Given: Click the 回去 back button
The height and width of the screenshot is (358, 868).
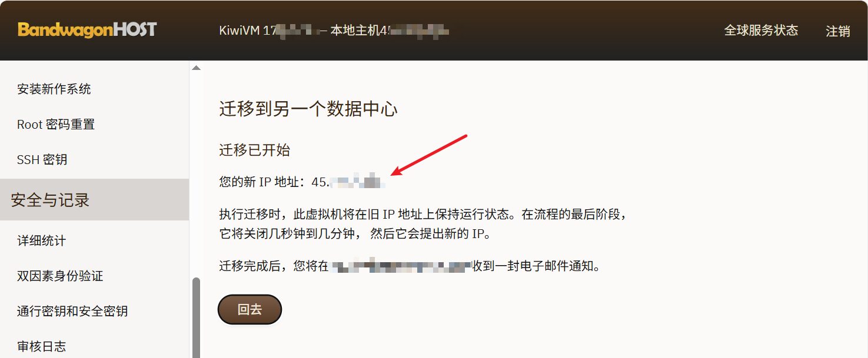Looking at the screenshot, I should (250, 309).
